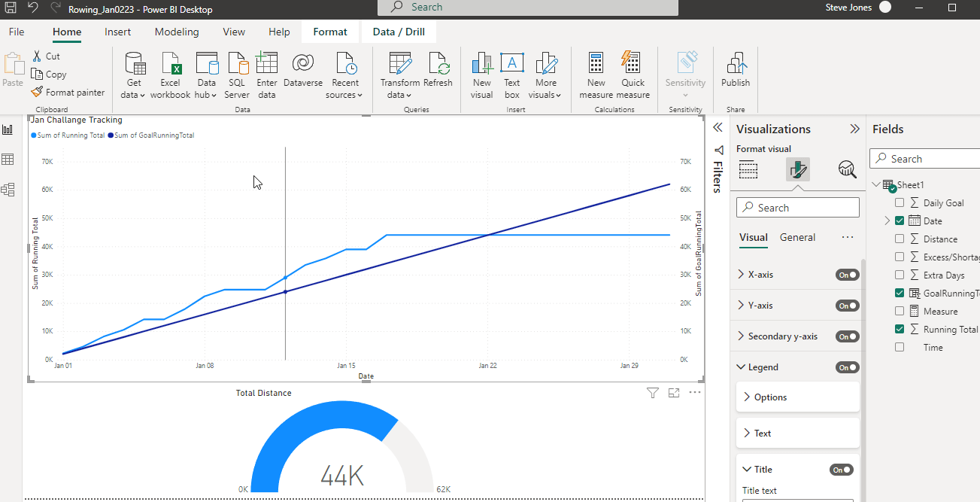The height and width of the screenshot is (502, 980).
Task: Click the Cut scissors icon
Action: click(37, 56)
